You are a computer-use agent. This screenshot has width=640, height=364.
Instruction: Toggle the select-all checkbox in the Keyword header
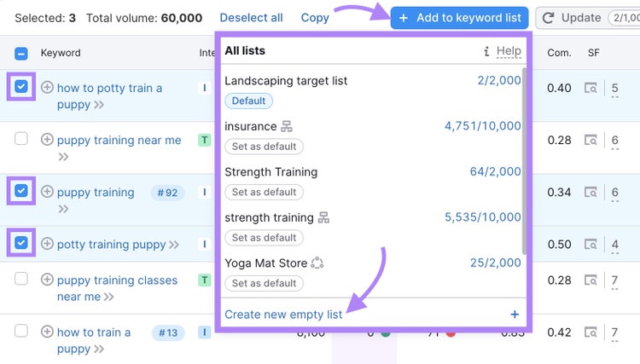[x=21, y=54]
